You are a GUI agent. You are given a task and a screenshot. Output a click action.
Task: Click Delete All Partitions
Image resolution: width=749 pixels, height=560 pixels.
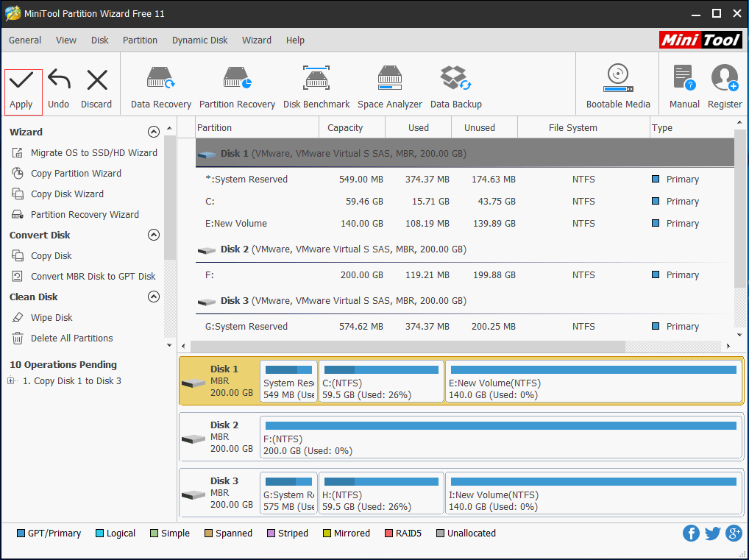click(62, 339)
